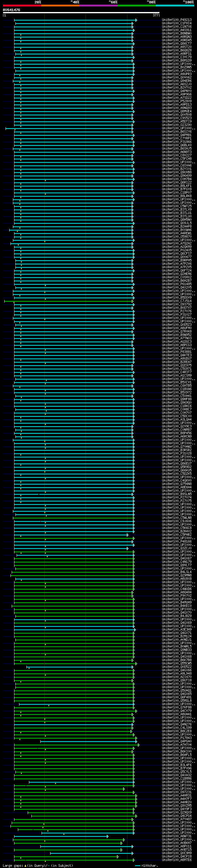The image size is (197, 868).
Task: Select the UniRef100_Q9XZM5 label
Action: click(x=177, y=805)
